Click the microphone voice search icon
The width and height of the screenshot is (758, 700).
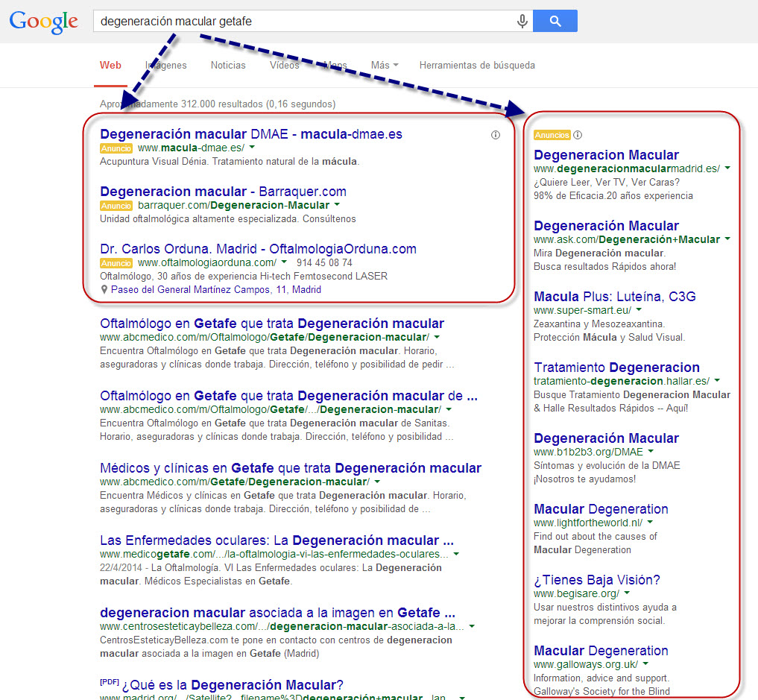click(522, 22)
